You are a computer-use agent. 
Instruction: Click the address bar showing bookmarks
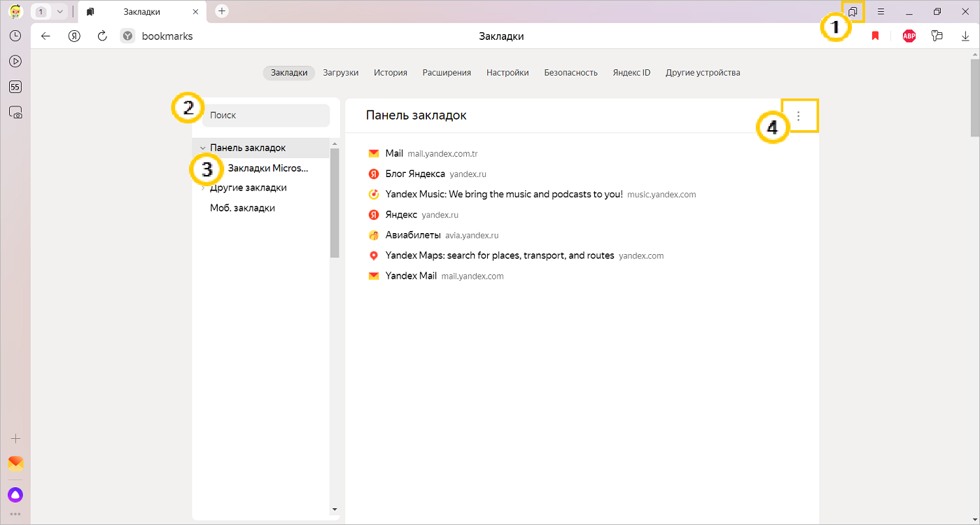167,36
